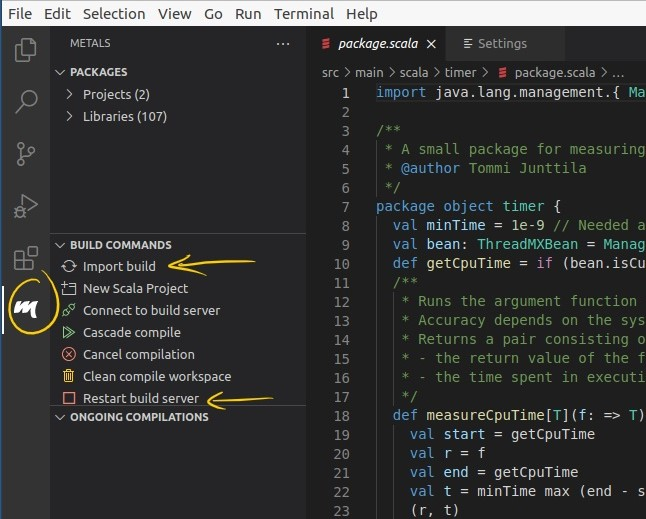Click Cancel compilation command
646x519 pixels.
click(138, 354)
